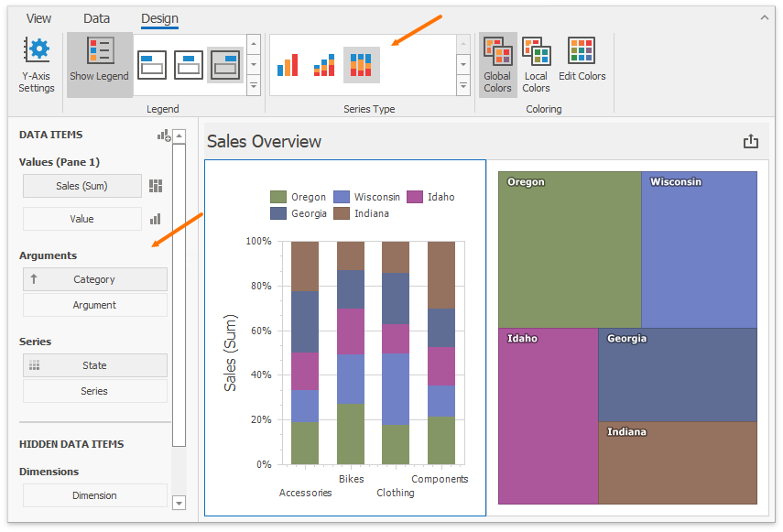783x532 pixels.
Task: Click the State series data item
Action: (x=94, y=365)
